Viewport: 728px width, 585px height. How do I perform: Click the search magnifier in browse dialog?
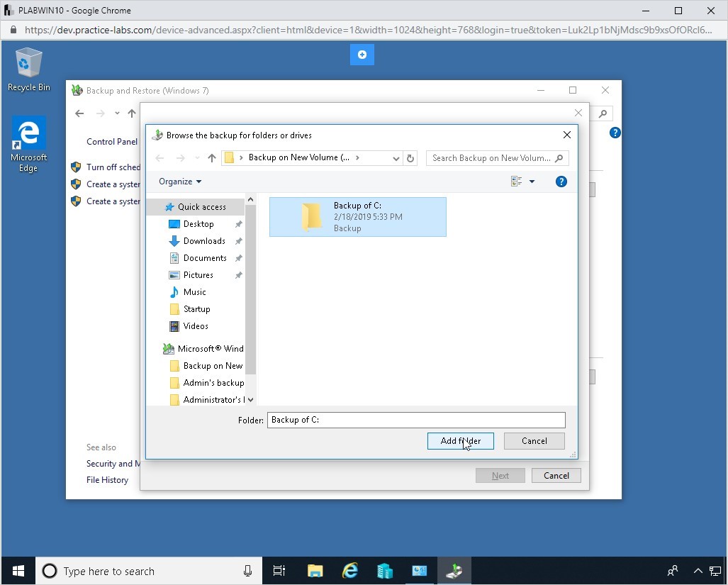[x=559, y=158]
